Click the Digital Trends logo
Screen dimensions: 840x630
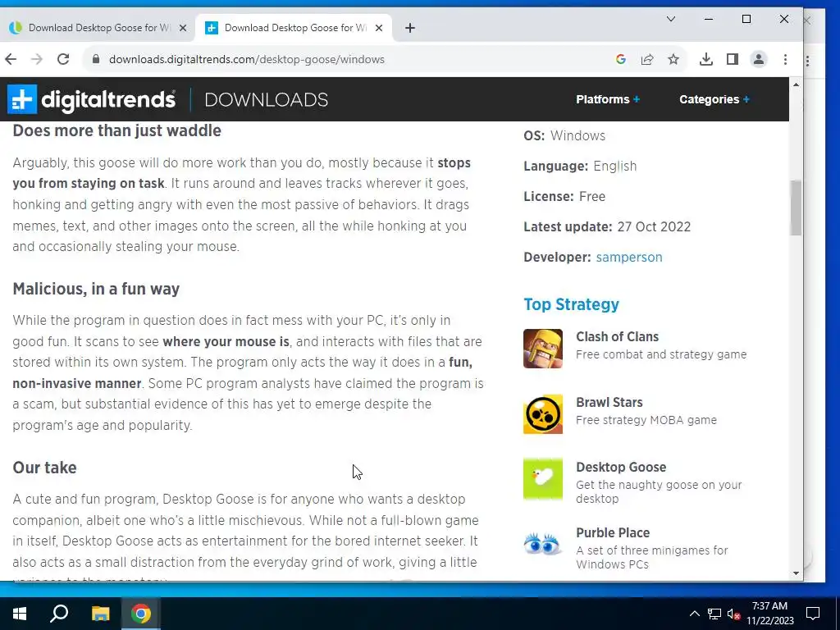tap(92, 99)
